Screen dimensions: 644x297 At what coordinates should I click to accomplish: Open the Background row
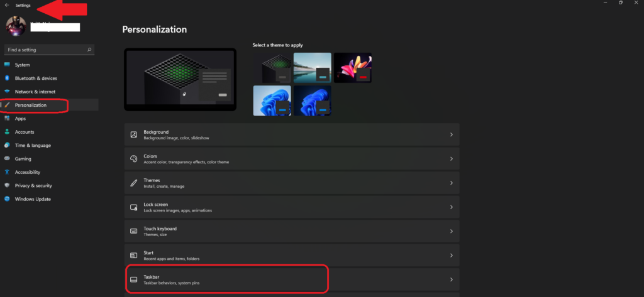coord(292,134)
